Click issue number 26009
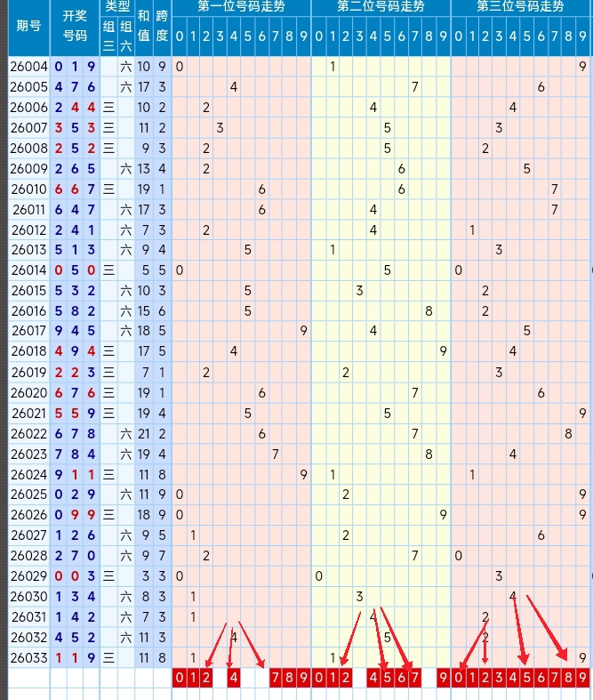Viewport: 593px width, 700px height. [x=29, y=168]
